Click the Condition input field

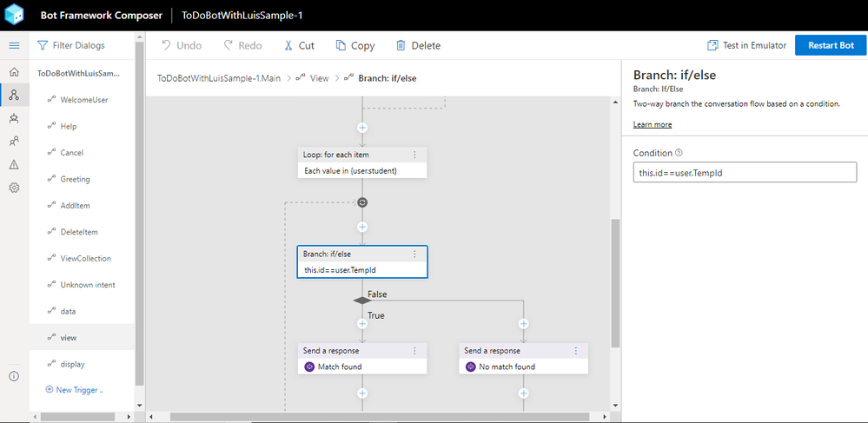745,172
